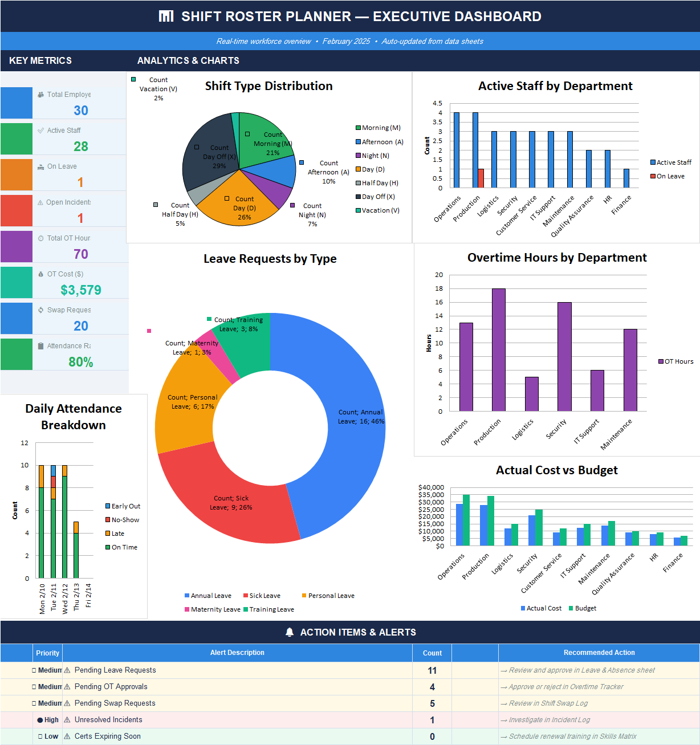Open the Leave & Absence sheet review link
Screen dimensions: 700x745
pos(577,670)
